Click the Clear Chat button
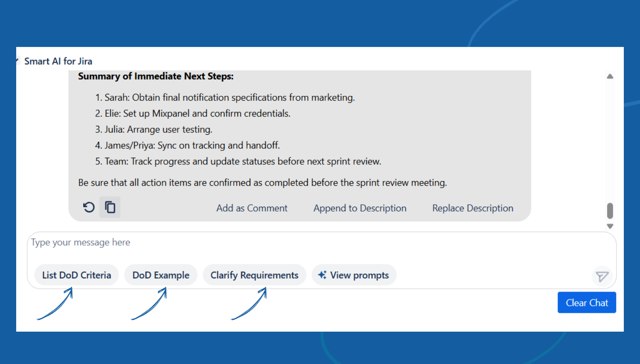This screenshot has width=640, height=364. 587,303
